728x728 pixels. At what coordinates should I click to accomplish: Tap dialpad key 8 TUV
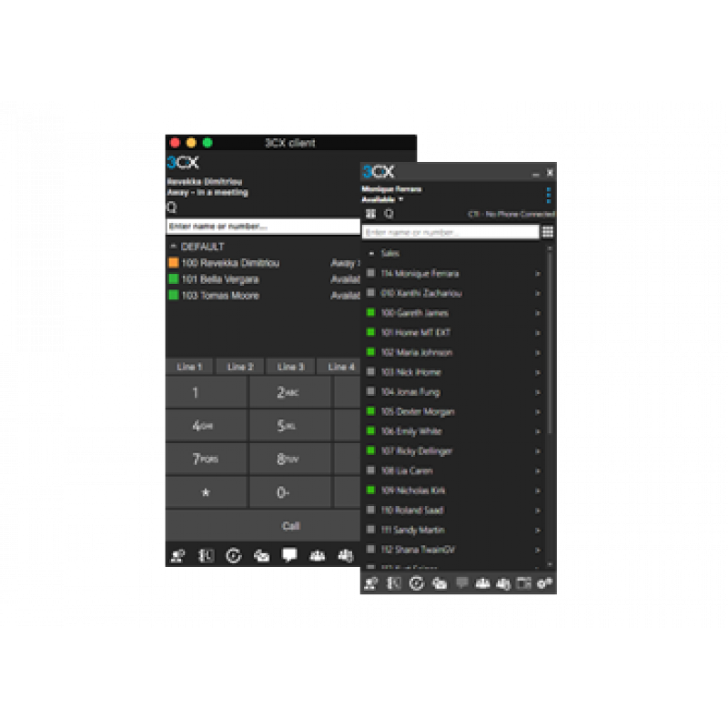(289, 460)
